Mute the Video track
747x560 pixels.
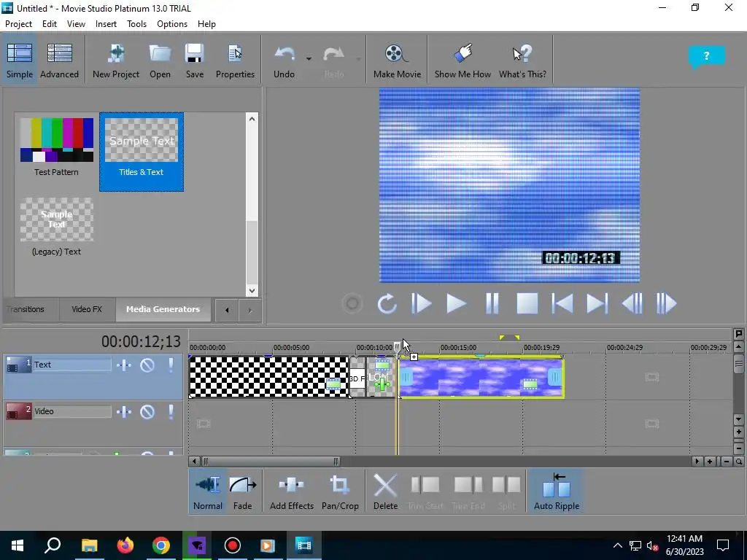[x=147, y=412]
